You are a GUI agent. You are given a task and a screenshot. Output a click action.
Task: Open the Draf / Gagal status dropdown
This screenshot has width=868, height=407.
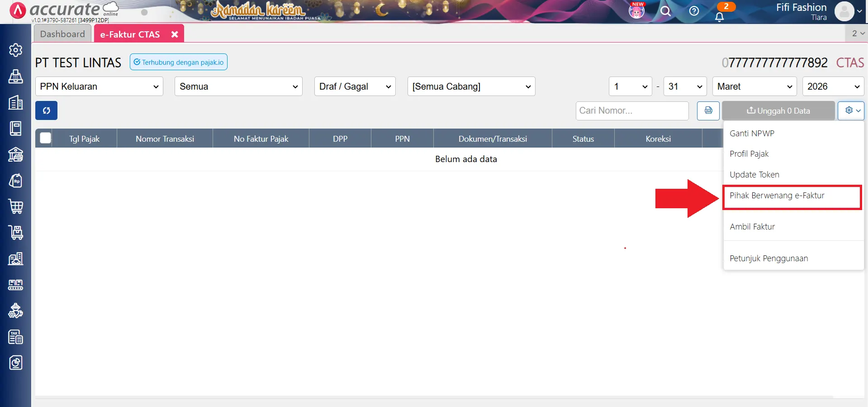355,86
